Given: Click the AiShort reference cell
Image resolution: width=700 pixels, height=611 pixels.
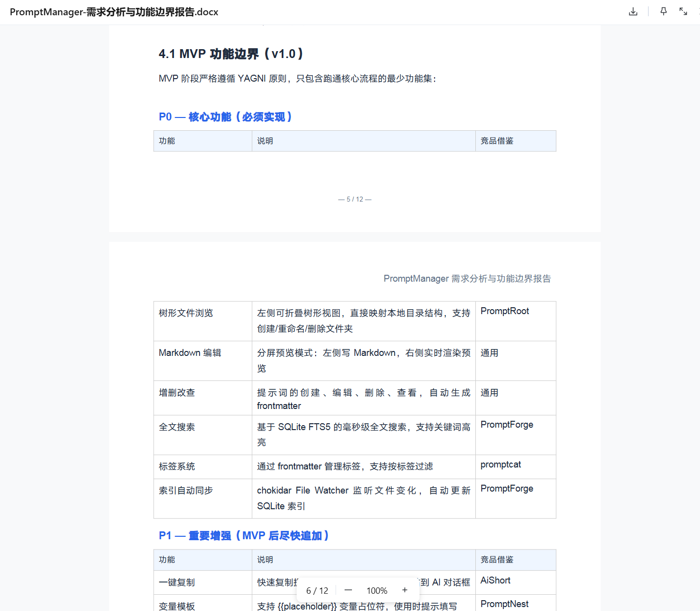Looking at the screenshot, I should point(496,581).
